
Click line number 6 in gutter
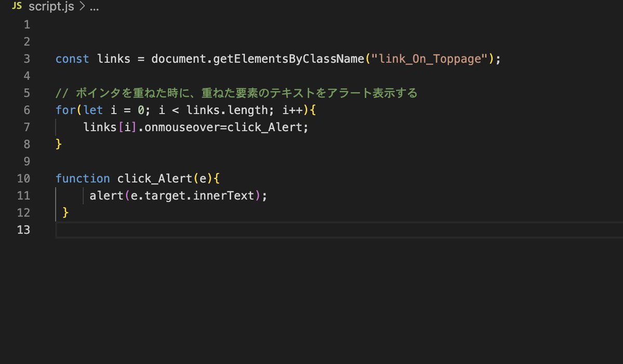26,110
